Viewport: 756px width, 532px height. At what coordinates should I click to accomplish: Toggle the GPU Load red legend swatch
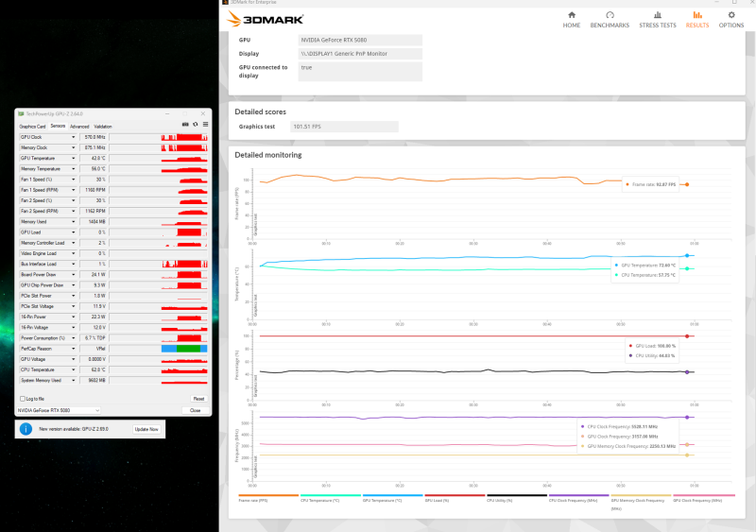[455, 495]
